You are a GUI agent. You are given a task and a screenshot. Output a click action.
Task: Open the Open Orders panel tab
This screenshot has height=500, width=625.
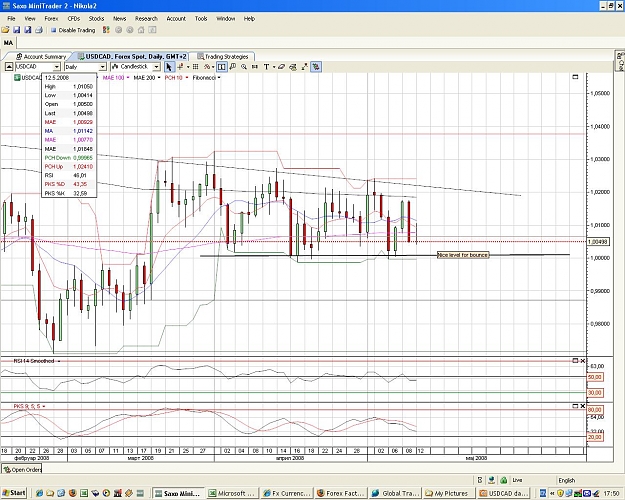22,469
